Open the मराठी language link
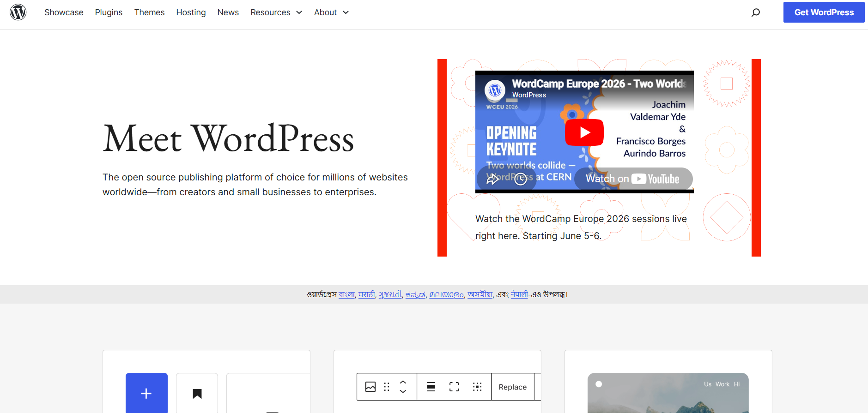The image size is (868, 413). point(367,294)
